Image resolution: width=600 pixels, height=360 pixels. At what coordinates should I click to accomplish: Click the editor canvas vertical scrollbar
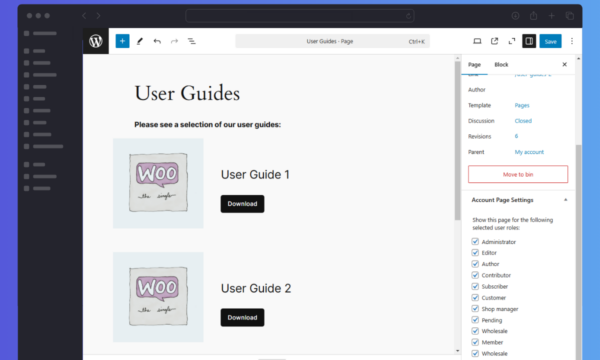tap(457, 141)
